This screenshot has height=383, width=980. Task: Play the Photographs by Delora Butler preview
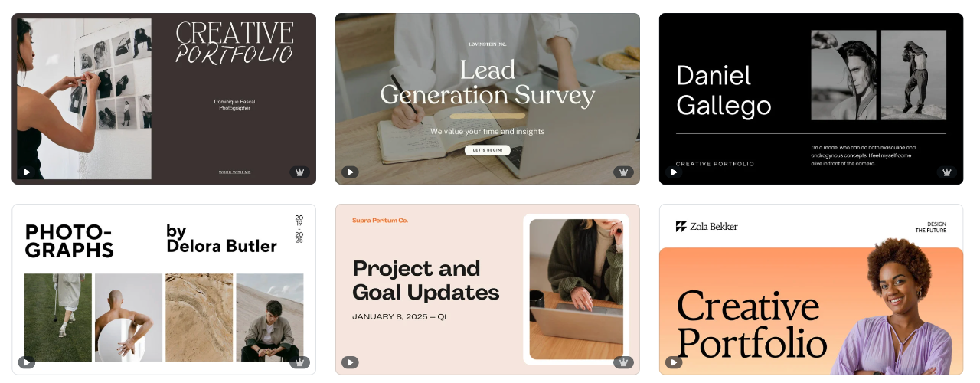point(27,362)
